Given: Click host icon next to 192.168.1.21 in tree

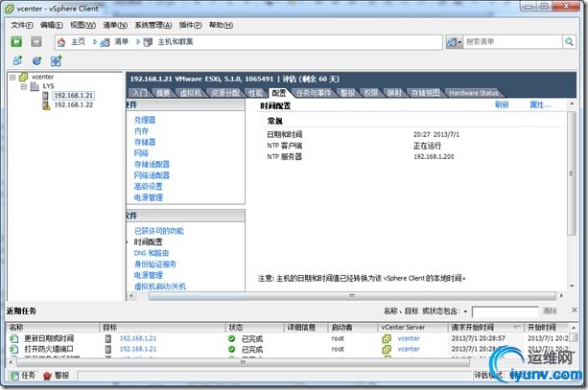Looking at the screenshot, I should point(45,96).
